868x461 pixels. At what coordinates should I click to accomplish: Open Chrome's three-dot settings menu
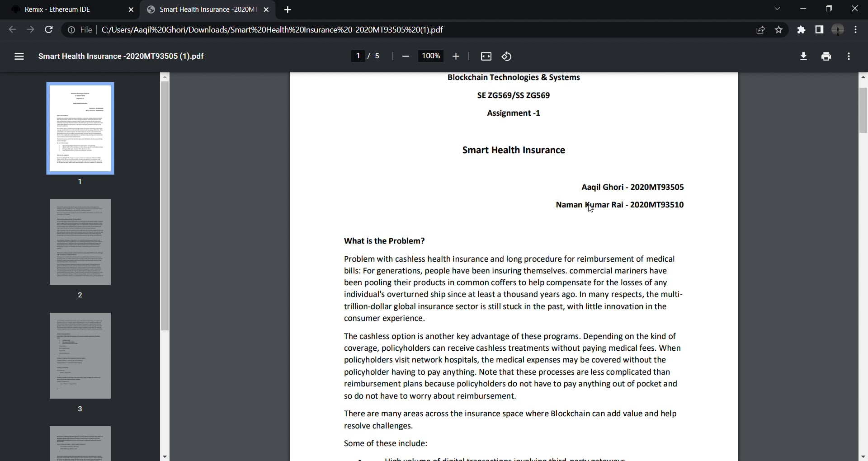tap(856, 30)
